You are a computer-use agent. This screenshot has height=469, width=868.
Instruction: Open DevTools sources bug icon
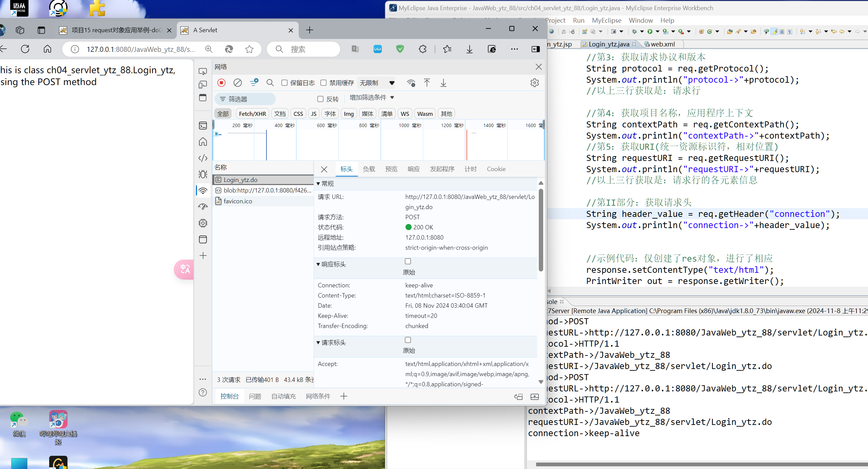(x=203, y=174)
